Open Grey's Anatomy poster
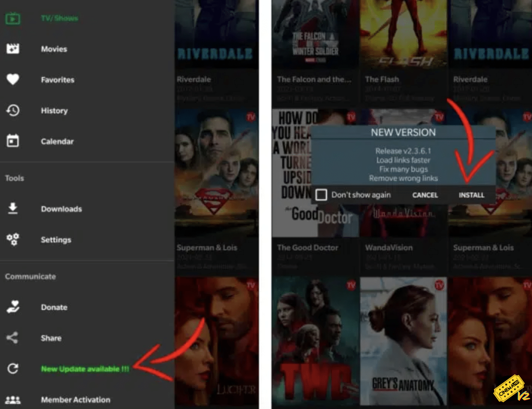This screenshot has width=532, height=409. point(403,341)
